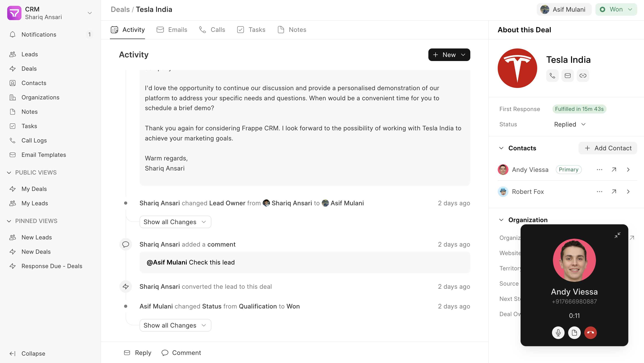Switch to the Activity tab
The height and width of the screenshot is (363, 644).
127,30
